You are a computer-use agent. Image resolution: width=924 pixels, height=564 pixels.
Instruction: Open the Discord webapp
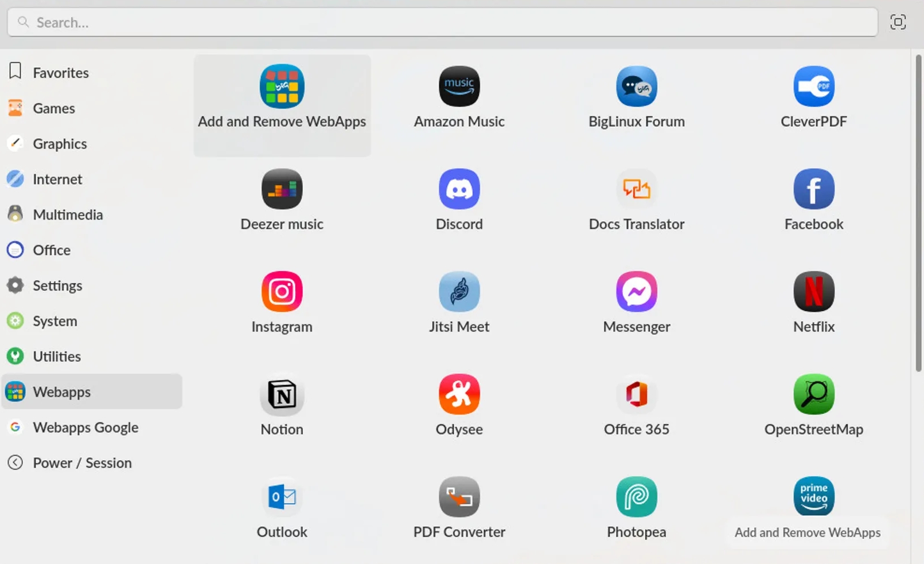(x=459, y=200)
